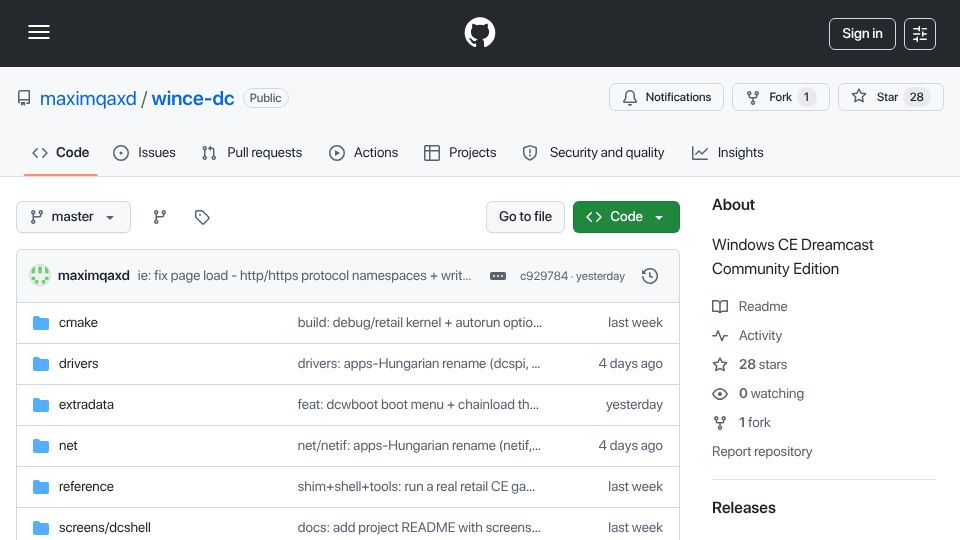Viewport: 960px width, 540px height.
Task: Click the cmake folder icon
Action: [40, 323]
